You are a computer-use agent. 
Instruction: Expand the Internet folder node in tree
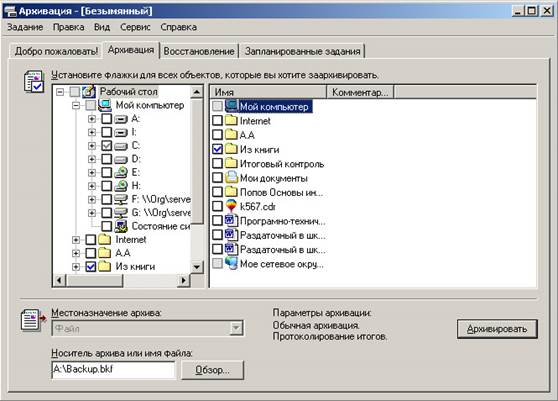(x=76, y=240)
